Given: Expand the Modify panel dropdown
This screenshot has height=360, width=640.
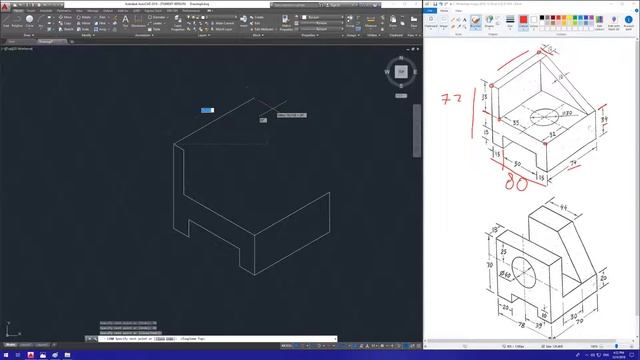Looking at the screenshot, I should pyautogui.click(x=88, y=35).
